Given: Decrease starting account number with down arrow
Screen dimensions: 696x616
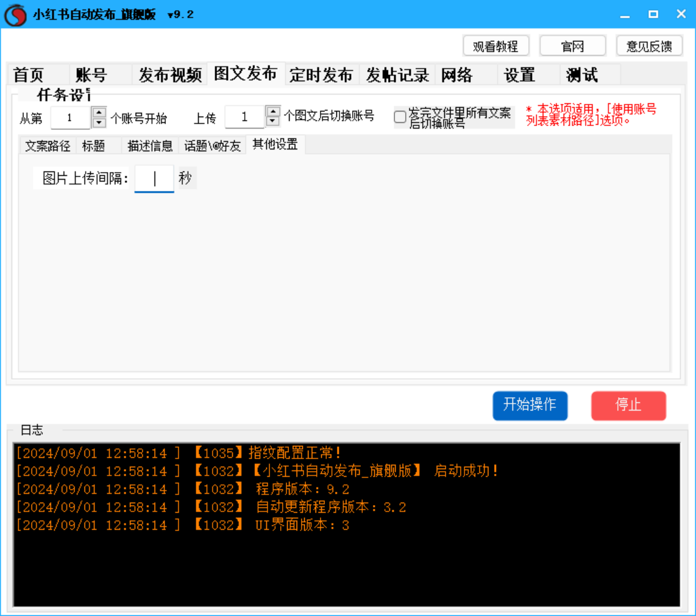Looking at the screenshot, I should pyautogui.click(x=99, y=123).
